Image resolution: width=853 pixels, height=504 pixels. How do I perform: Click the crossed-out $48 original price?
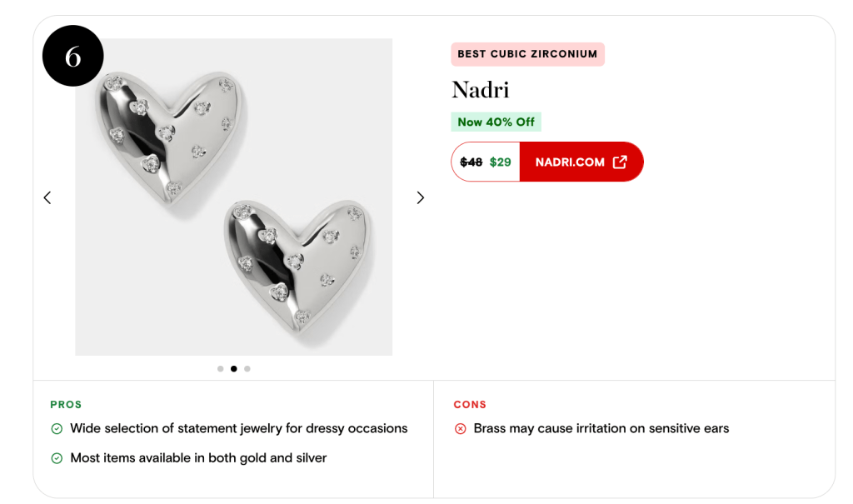pos(471,162)
